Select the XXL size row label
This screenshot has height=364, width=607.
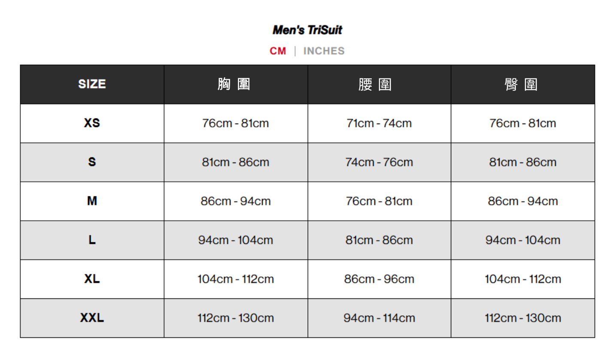click(92, 318)
